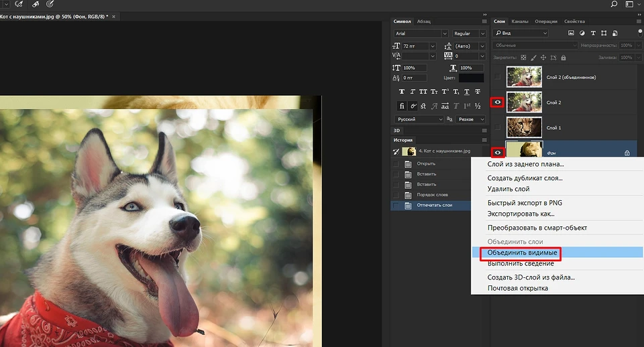The image size is (644, 347).
Task: Select the Faux Bold text style icon
Action: point(402,91)
